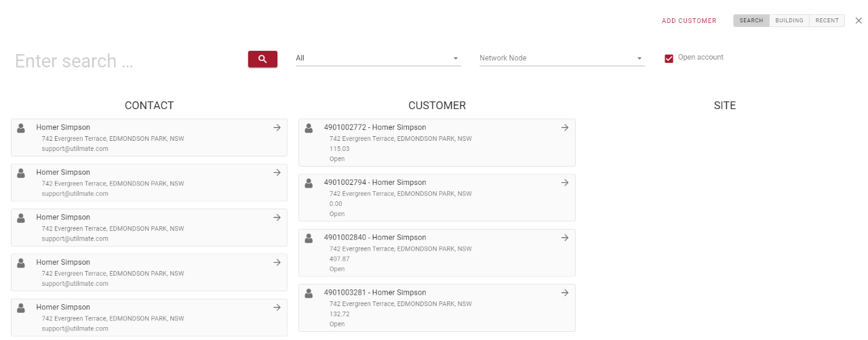868x340 pixels.
Task: Select title 4901003281 - Homer Simpson
Action: coord(375,293)
